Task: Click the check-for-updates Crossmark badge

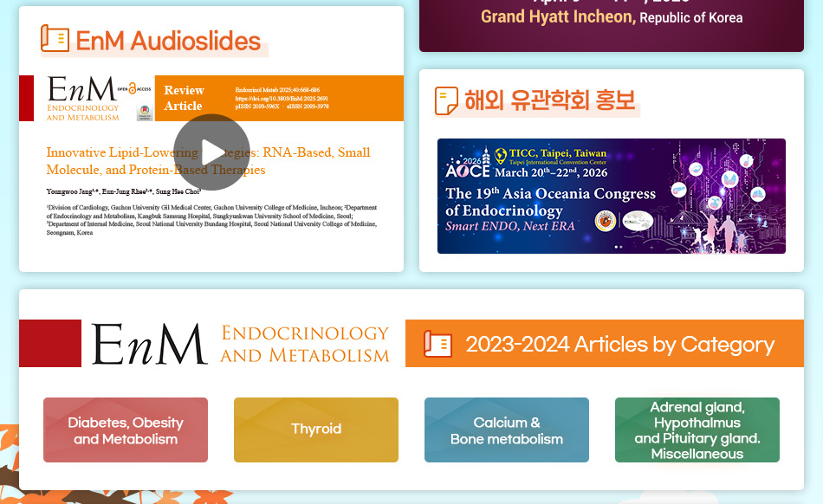Action: point(144,113)
